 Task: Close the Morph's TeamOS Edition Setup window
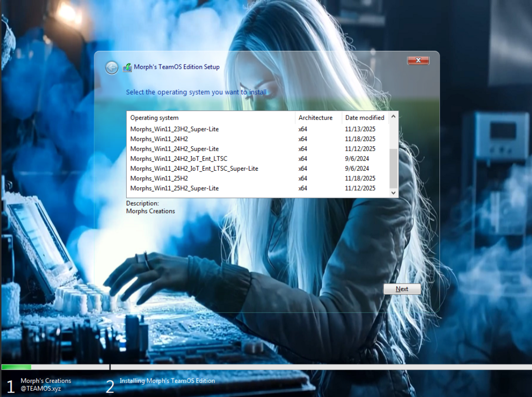[418, 60]
